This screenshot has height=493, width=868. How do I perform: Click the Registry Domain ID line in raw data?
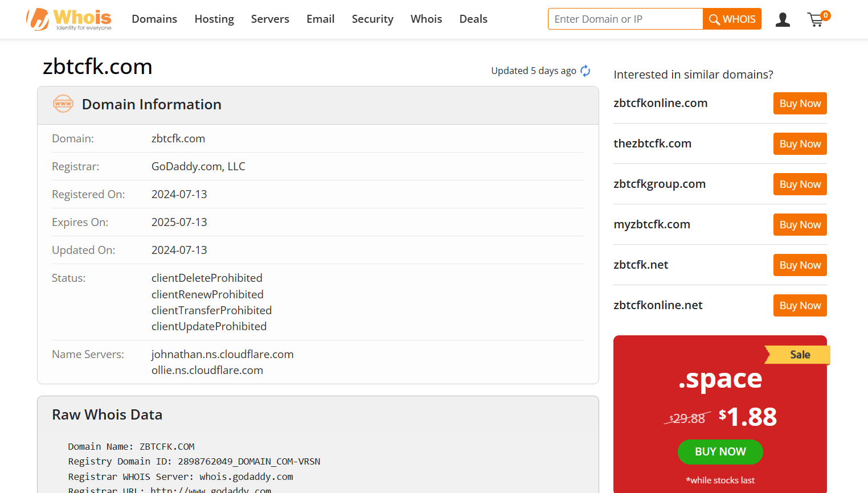coord(194,461)
